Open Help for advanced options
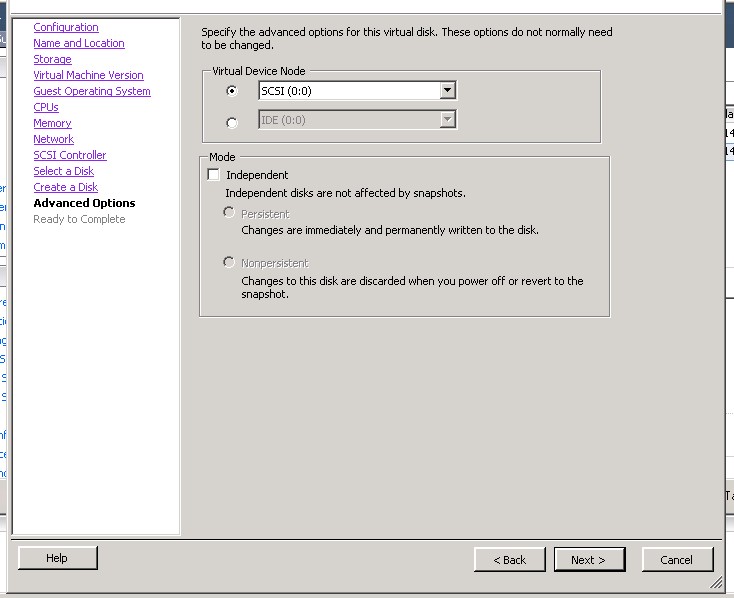The image size is (734, 598). coord(57,558)
